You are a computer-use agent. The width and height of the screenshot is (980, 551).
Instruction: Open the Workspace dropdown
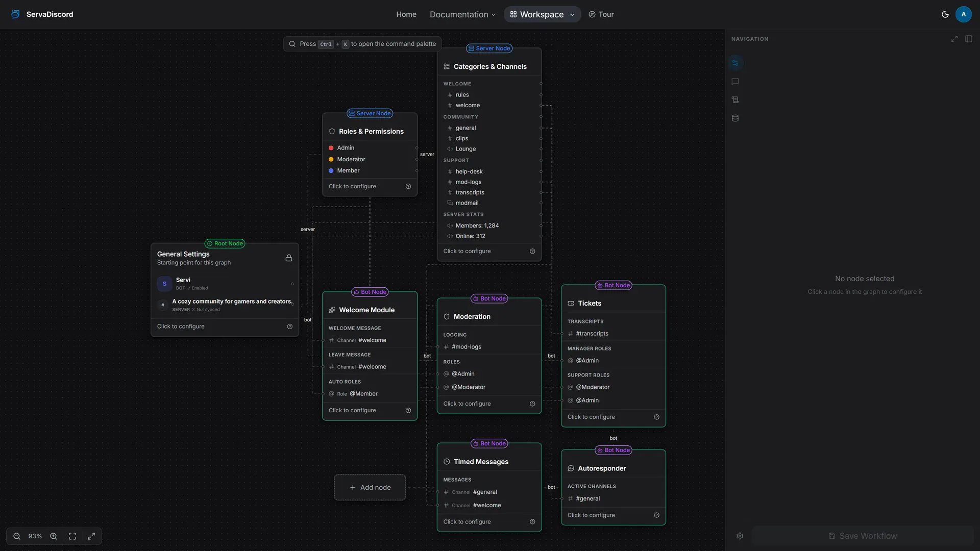(x=542, y=14)
